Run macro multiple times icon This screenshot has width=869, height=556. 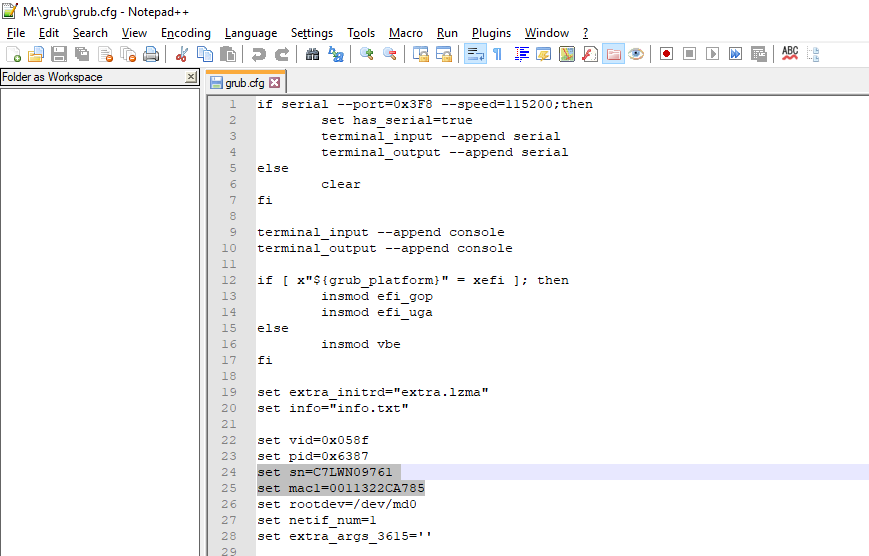(735, 54)
